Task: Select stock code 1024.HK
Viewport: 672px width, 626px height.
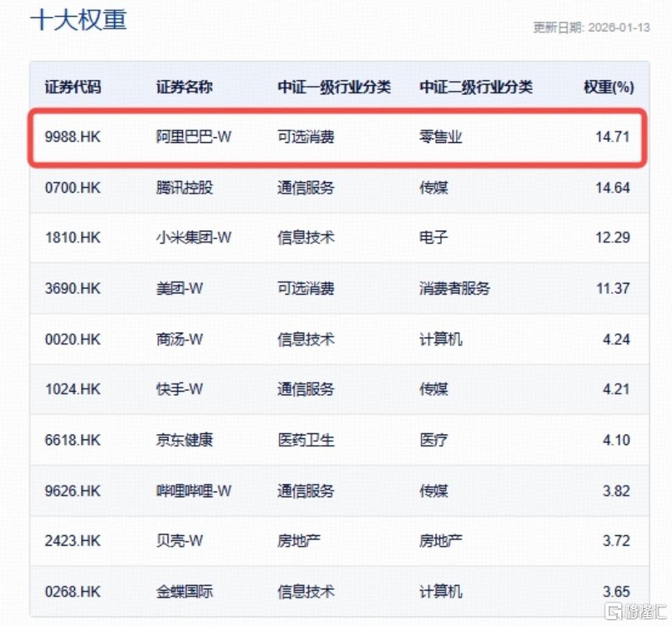Action: click(x=73, y=390)
